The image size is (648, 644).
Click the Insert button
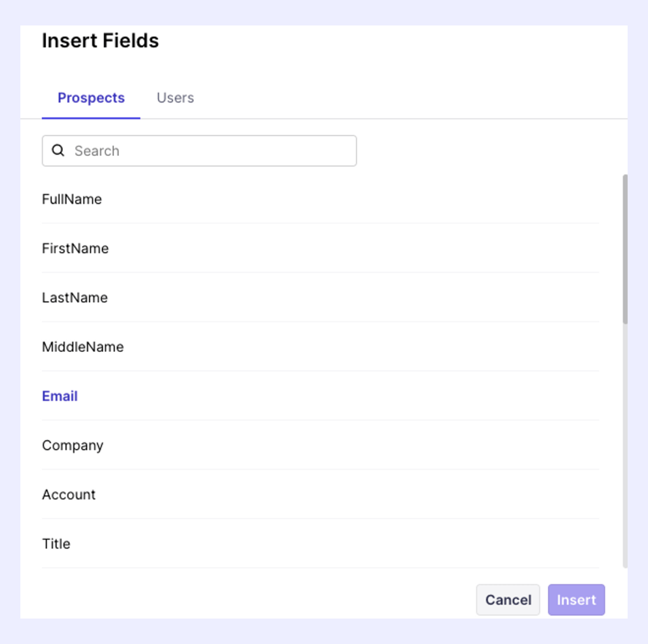pyautogui.click(x=576, y=600)
